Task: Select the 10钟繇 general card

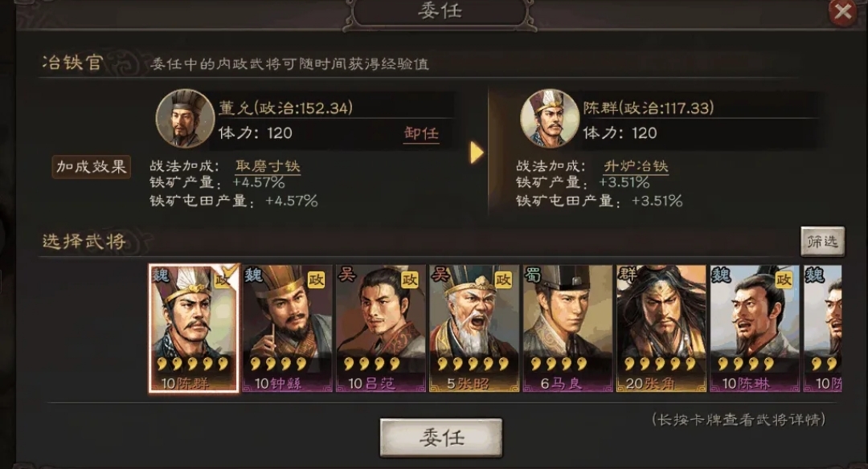Action: (288, 328)
